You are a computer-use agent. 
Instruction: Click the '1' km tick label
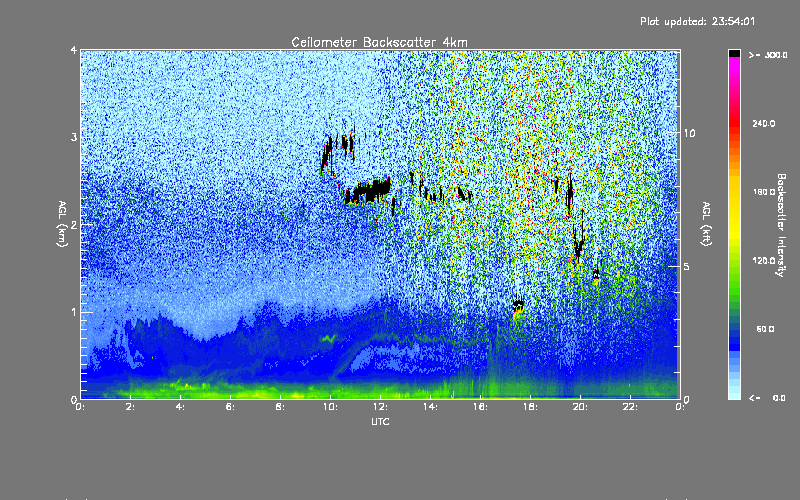click(74, 312)
